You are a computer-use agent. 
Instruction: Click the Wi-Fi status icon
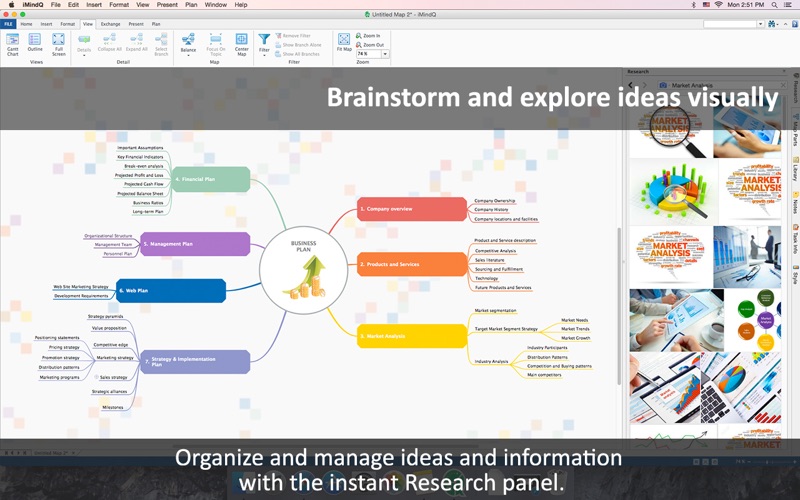tap(718, 5)
